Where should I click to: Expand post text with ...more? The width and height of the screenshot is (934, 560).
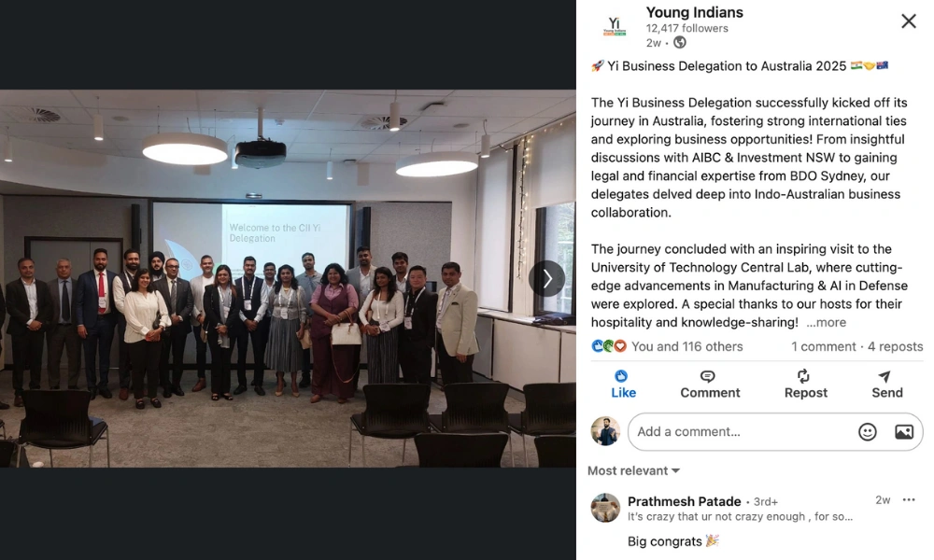827,323
